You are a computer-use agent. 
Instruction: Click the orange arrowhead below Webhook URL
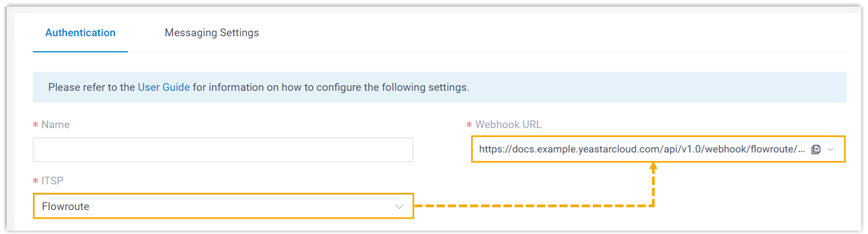(653, 166)
